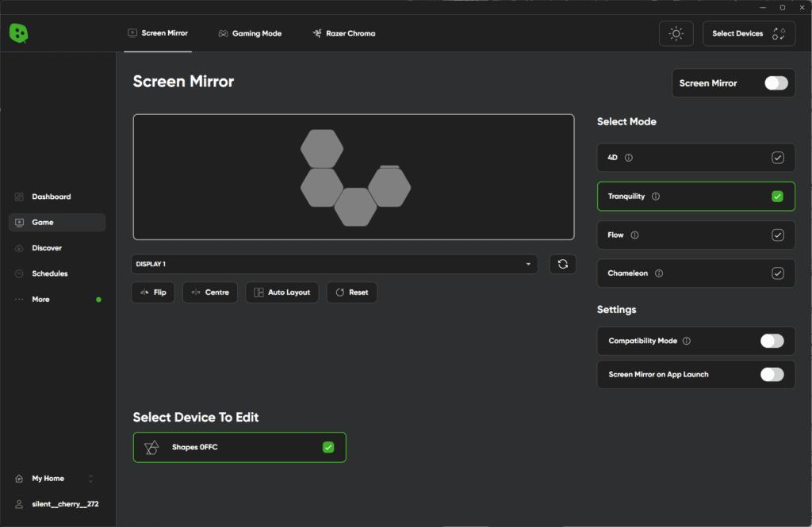Enable the Screen Mirror toggle switch
The width and height of the screenshot is (812, 527).
click(x=776, y=83)
